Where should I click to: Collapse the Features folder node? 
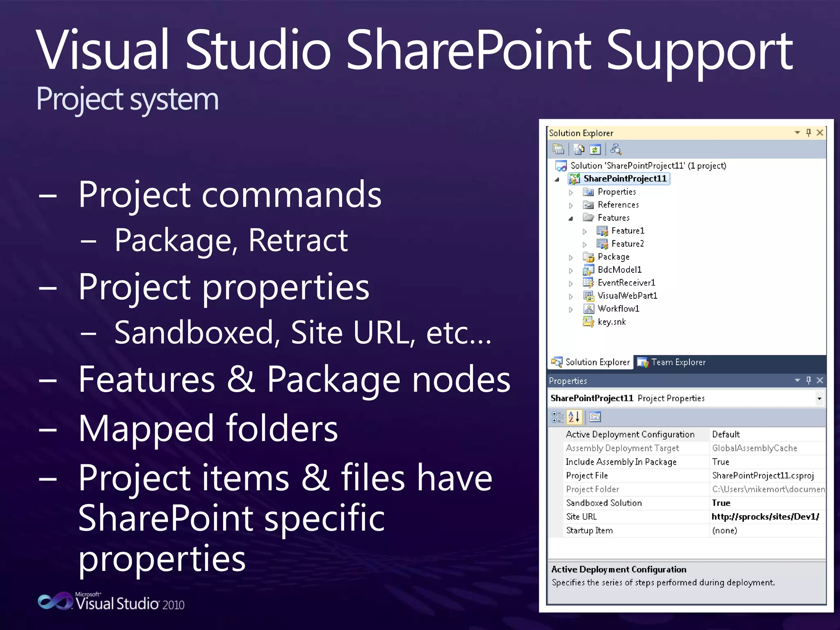pyautogui.click(x=571, y=218)
